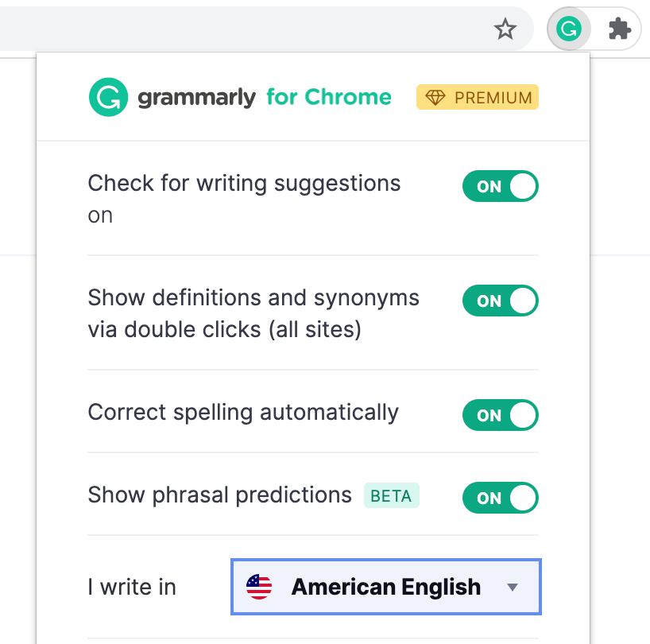Click the grammarly wordmark text

coord(196,99)
